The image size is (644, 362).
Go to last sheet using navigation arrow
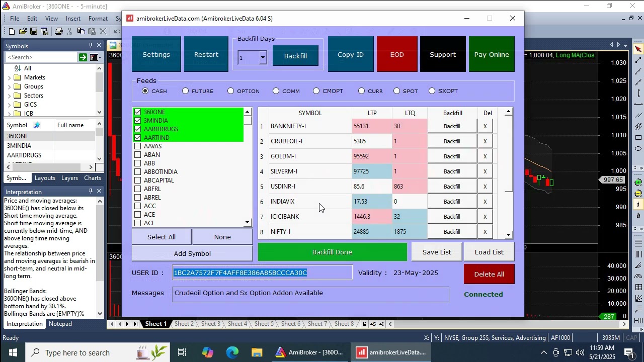[x=135, y=324]
